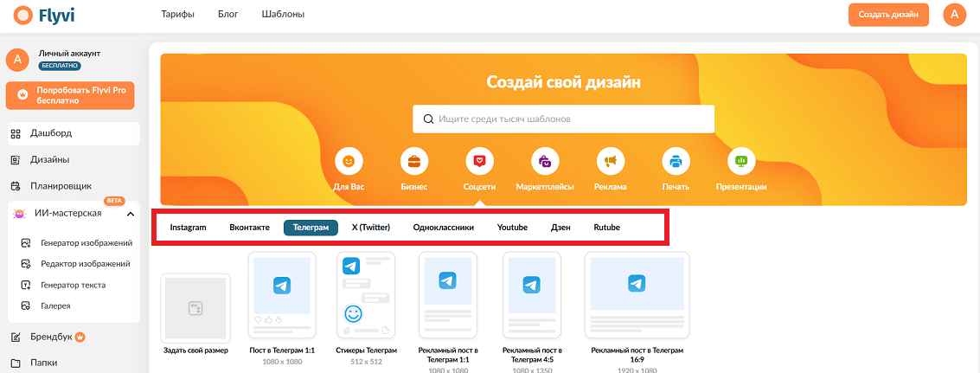
Task: Click the Генератор изображений icon
Action: [x=26, y=243]
